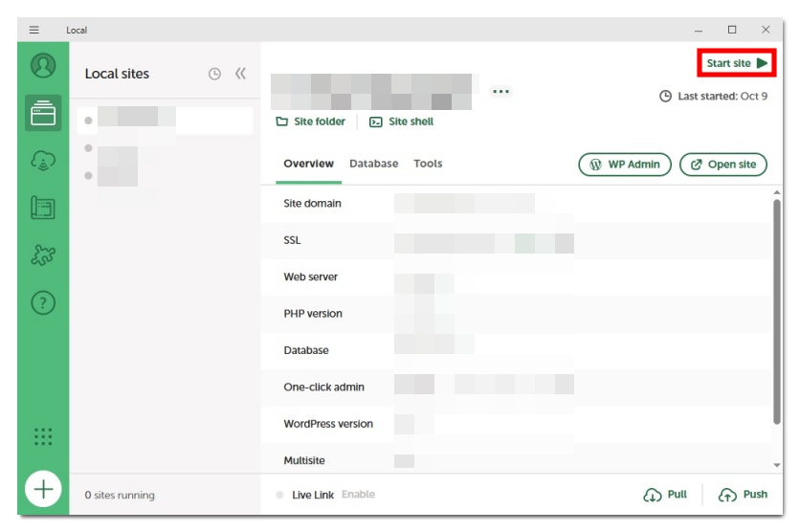Open Site folder
The height and width of the screenshot is (532, 800).
311,122
